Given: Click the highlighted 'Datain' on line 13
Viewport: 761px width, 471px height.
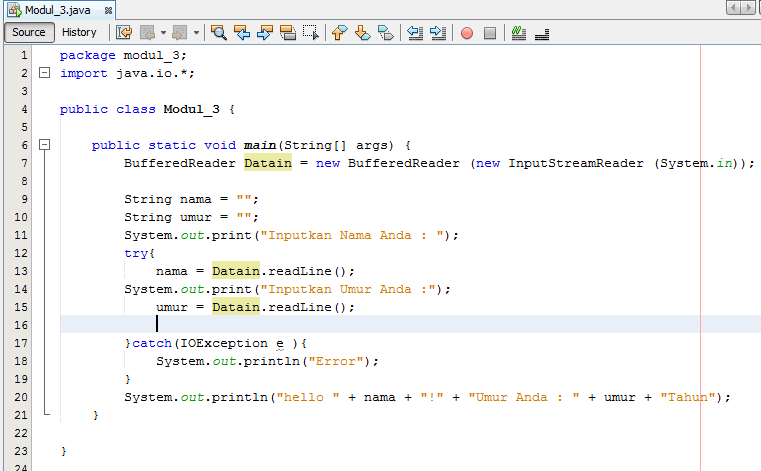Looking at the screenshot, I should tap(236, 271).
